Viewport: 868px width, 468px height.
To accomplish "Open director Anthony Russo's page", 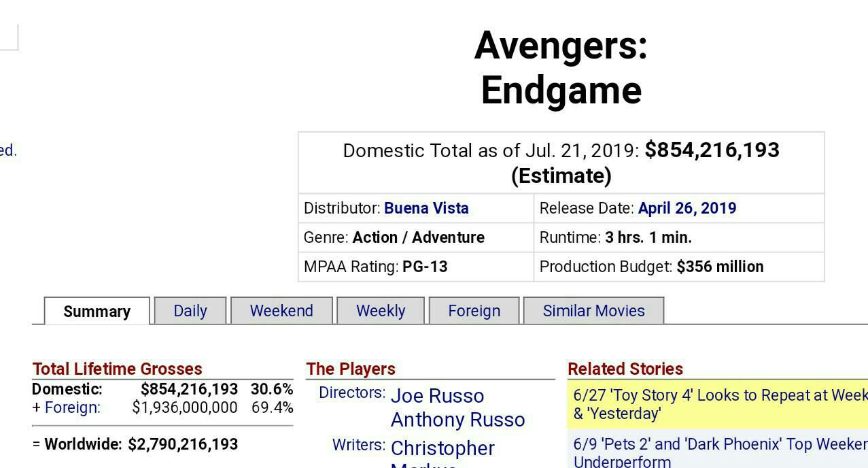I will click(x=457, y=420).
